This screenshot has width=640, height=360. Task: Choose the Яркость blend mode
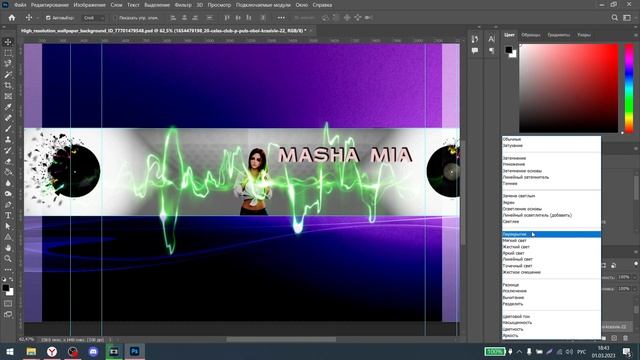(551, 335)
